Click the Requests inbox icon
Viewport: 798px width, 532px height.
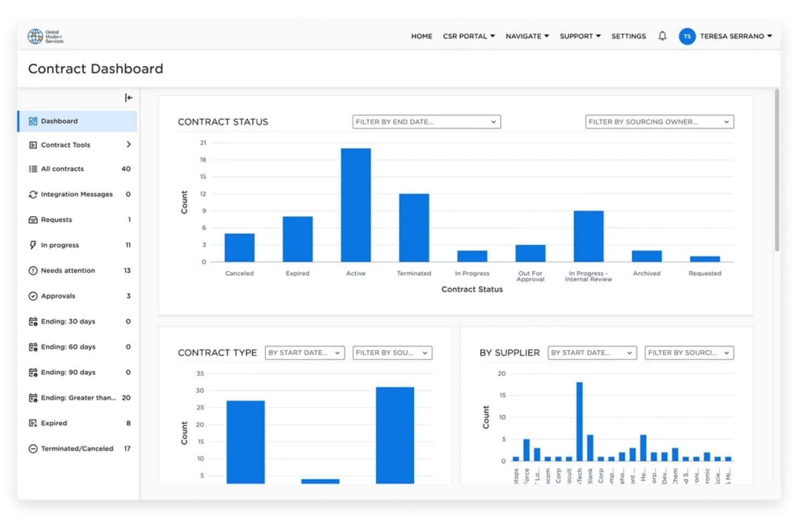click(33, 220)
